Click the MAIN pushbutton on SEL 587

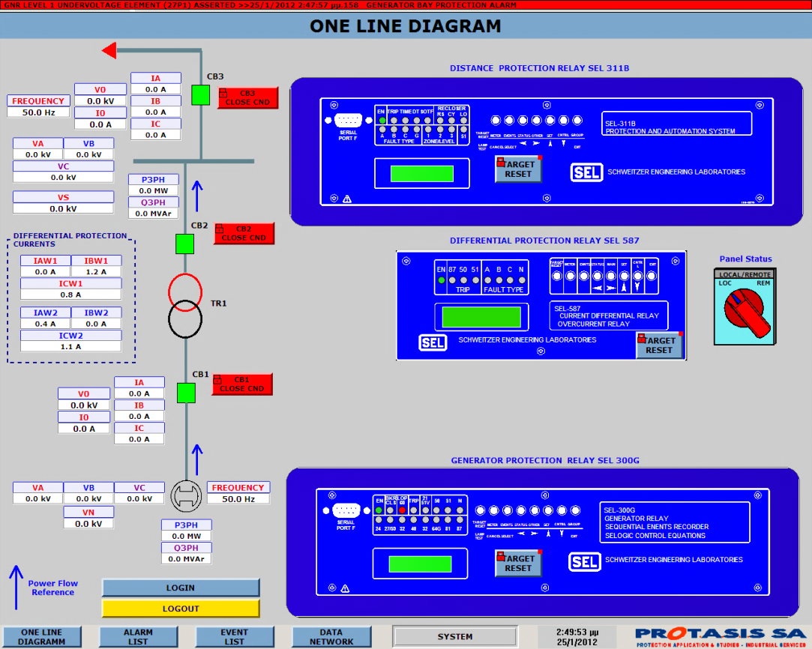click(611, 276)
